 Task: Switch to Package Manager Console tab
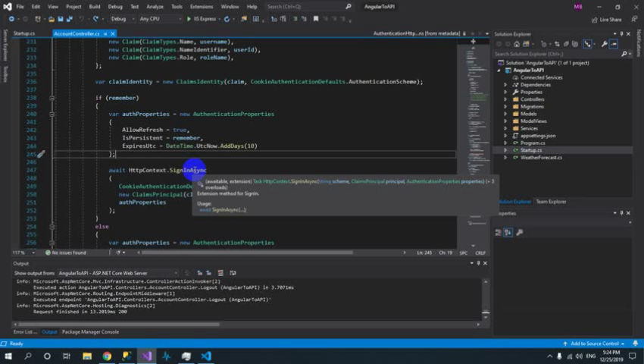click(x=90, y=332)
